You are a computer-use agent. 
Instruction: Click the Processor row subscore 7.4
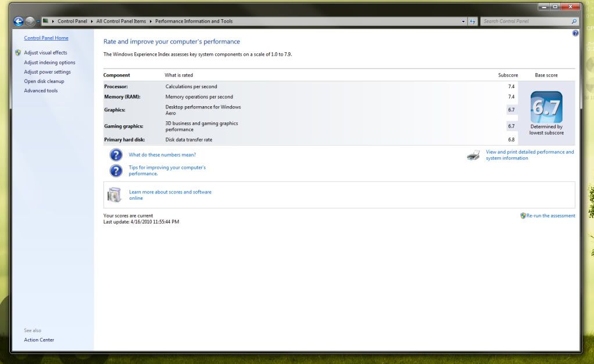point(511,87)
